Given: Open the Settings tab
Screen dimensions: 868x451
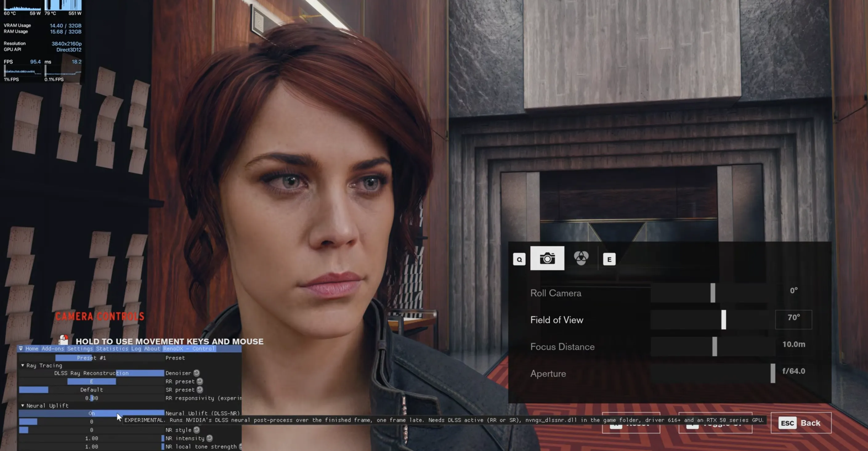Looking at the screenshot, I should coord(80,348).
